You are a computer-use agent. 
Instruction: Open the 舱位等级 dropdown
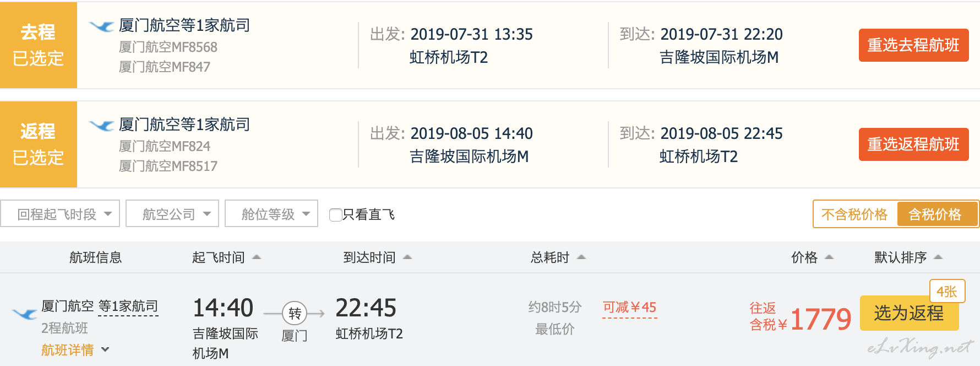(271, 214)
